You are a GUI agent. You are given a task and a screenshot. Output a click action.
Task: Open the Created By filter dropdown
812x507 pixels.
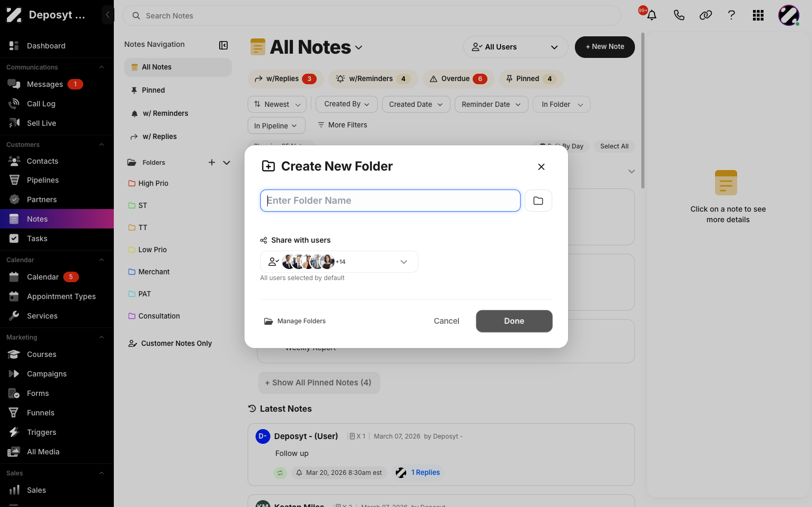coord(347,104)
